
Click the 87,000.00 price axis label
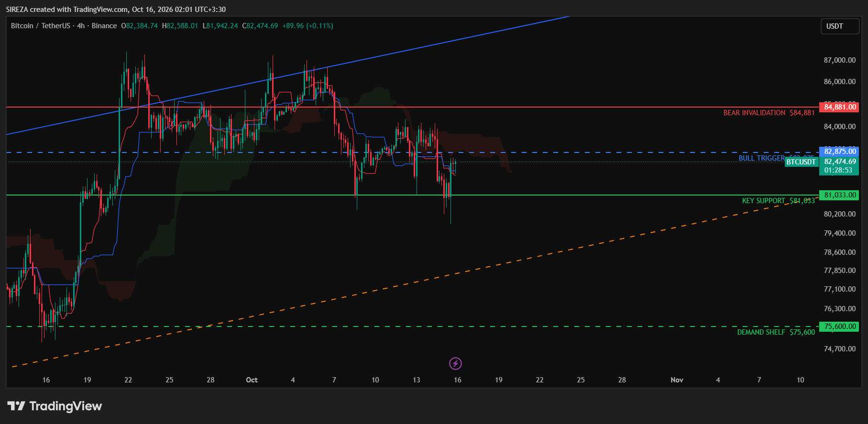point(840,60)
